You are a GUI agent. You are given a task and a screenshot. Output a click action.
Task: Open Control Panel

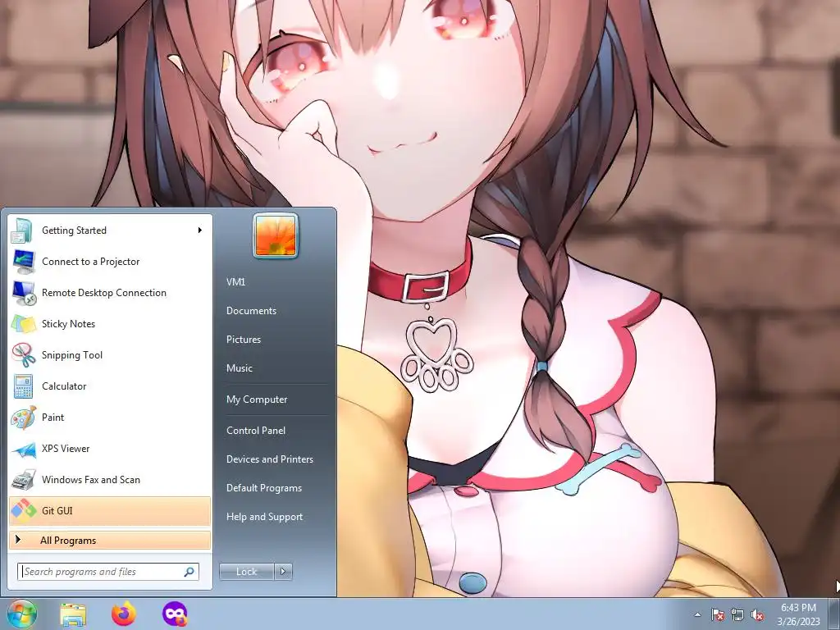[256, 430]
